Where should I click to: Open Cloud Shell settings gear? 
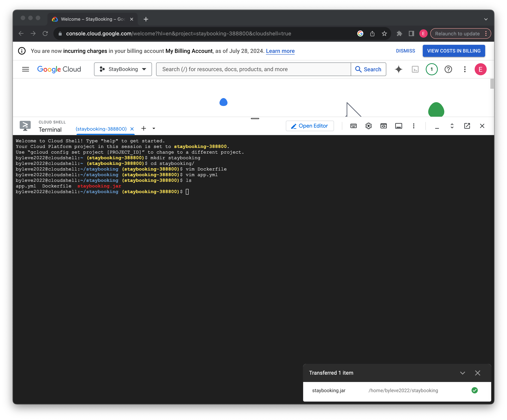[368, 126]
